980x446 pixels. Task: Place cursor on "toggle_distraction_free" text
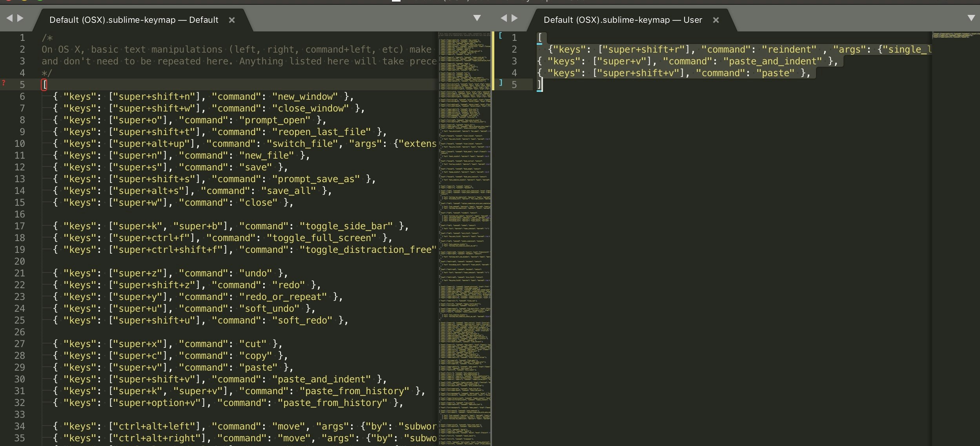click(368, 250)
